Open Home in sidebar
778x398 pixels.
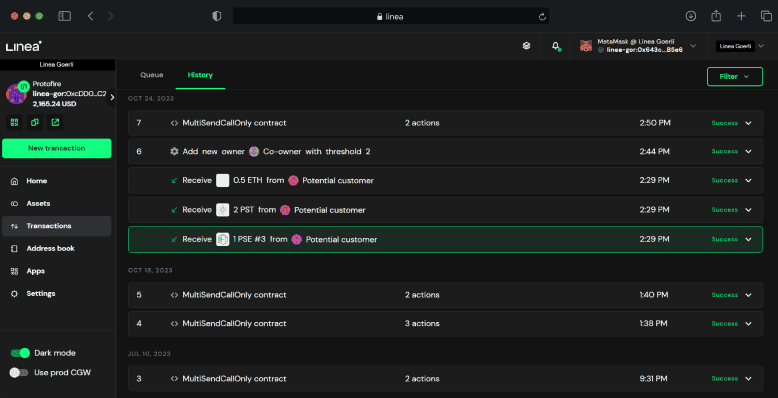coord(57,181)
